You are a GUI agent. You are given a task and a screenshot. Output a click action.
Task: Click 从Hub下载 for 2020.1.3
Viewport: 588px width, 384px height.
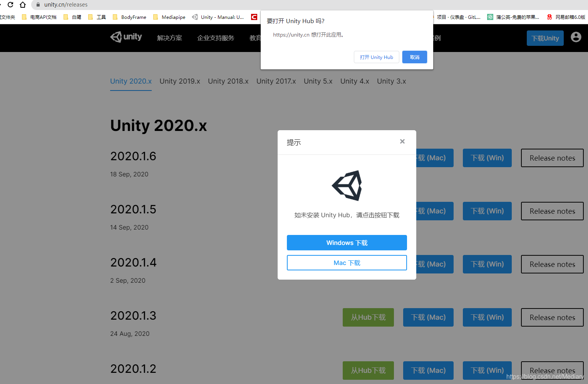tap(368, 317)
